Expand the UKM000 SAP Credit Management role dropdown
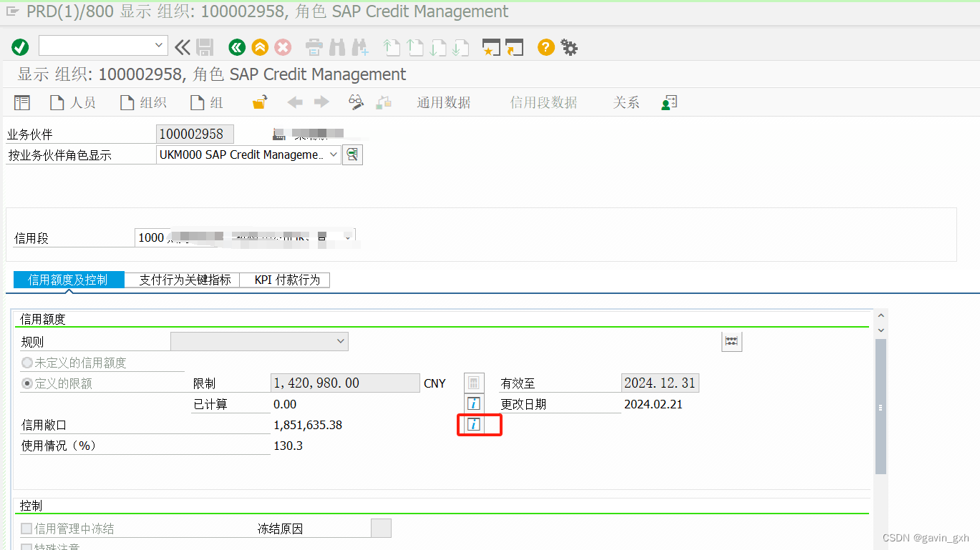Viewport: 980px width, 550px height. (333, 154)
